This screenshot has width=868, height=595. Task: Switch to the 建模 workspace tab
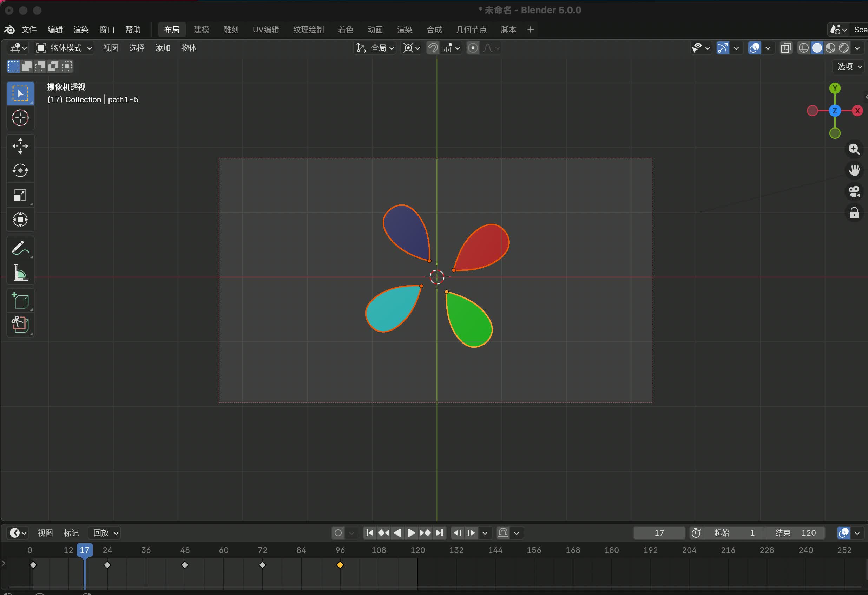201,30
